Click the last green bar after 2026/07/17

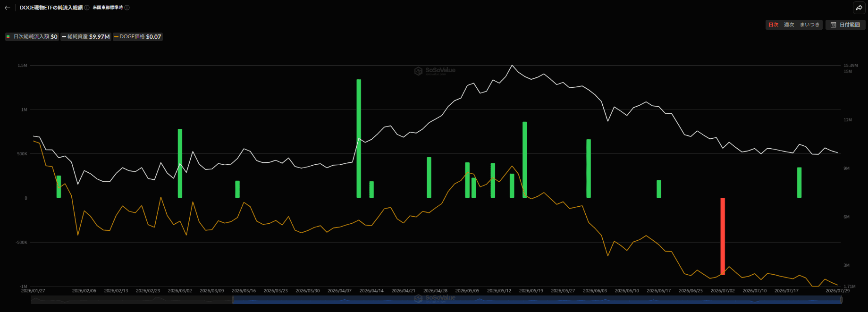tap(799, 183)
